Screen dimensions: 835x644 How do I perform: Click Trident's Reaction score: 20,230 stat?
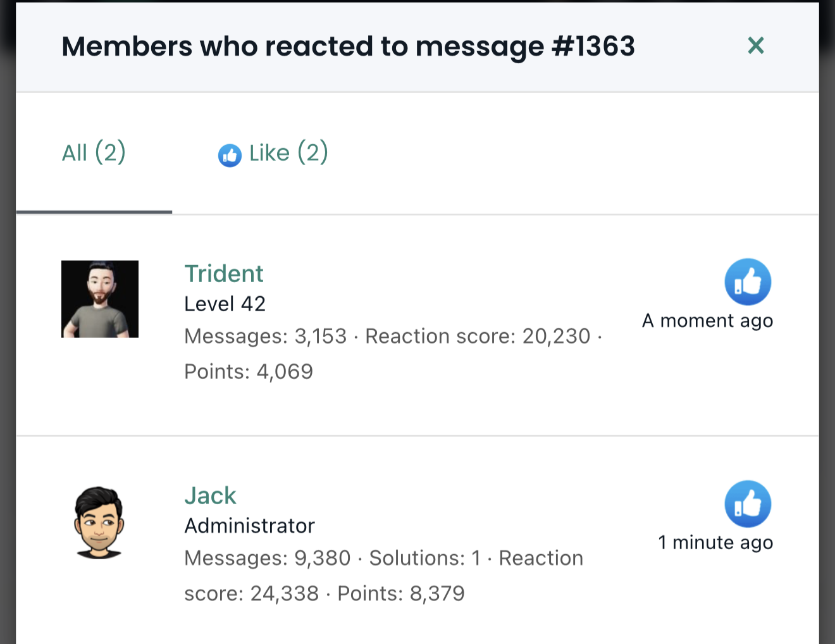tap(478, 336)
